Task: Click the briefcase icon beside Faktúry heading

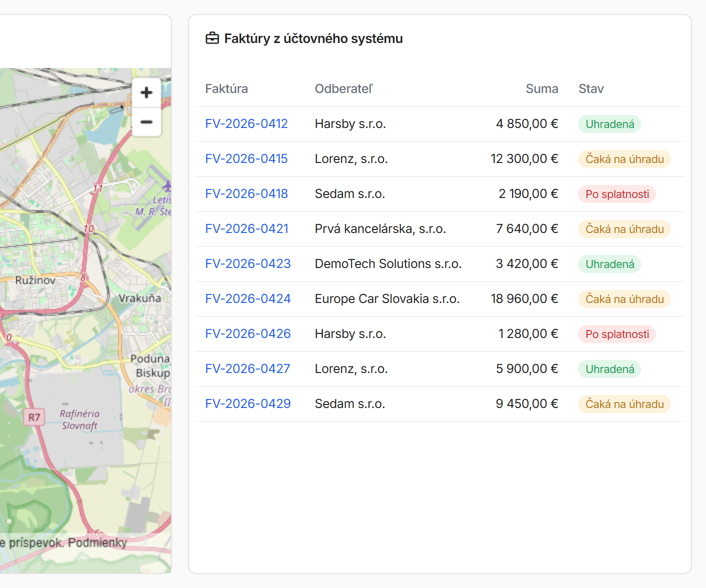Action: [x=212, y=38]
